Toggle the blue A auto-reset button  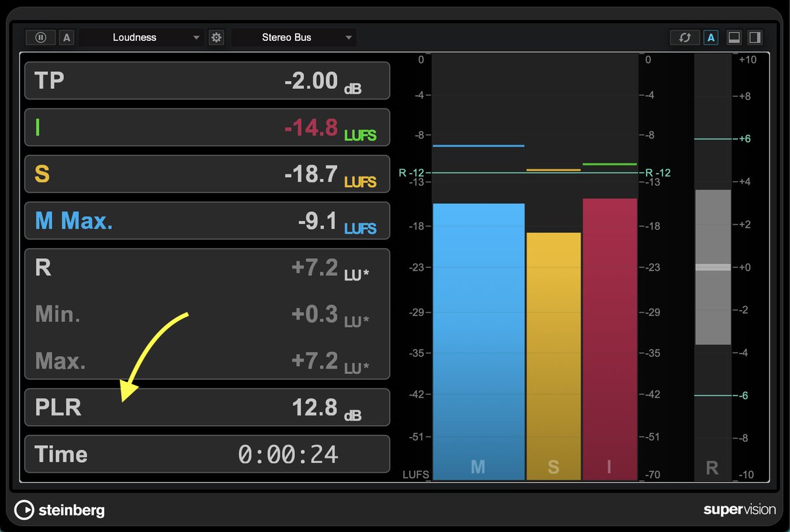711,38
